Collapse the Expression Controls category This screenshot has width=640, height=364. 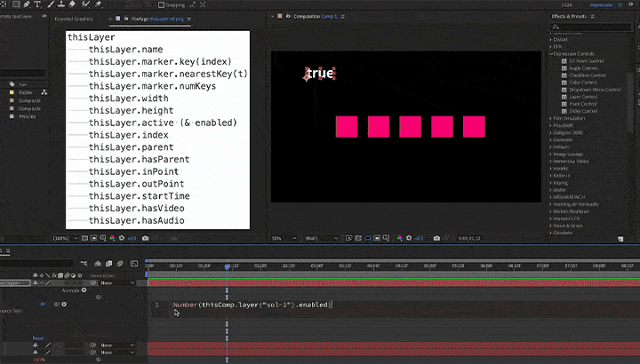[551, 54]
